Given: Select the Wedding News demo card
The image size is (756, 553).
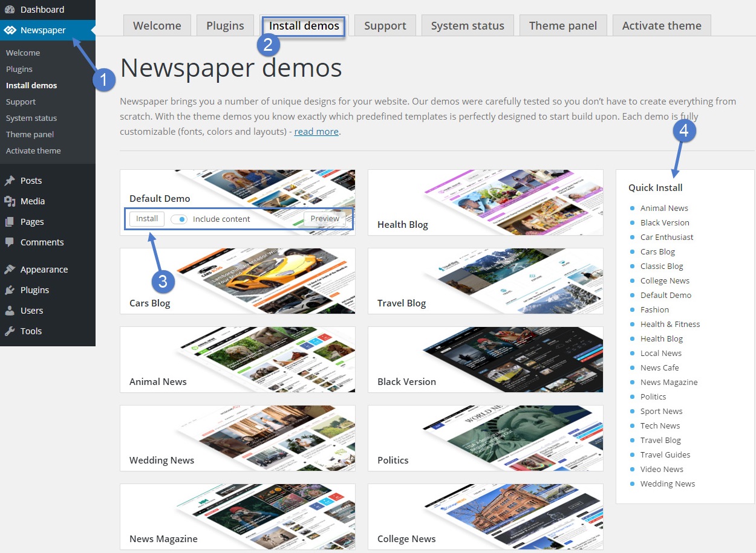Looking at the screenshot, I should click(238, 438).
